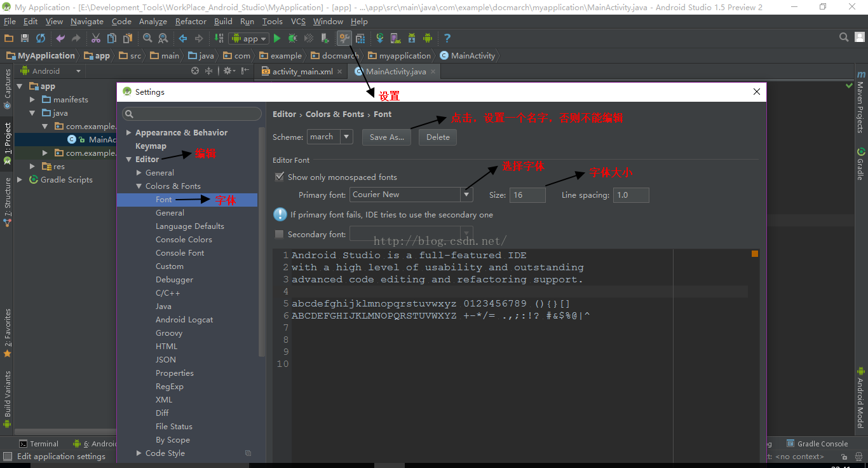
Task: Click the Paste clipboard icon
Action: 128,38
